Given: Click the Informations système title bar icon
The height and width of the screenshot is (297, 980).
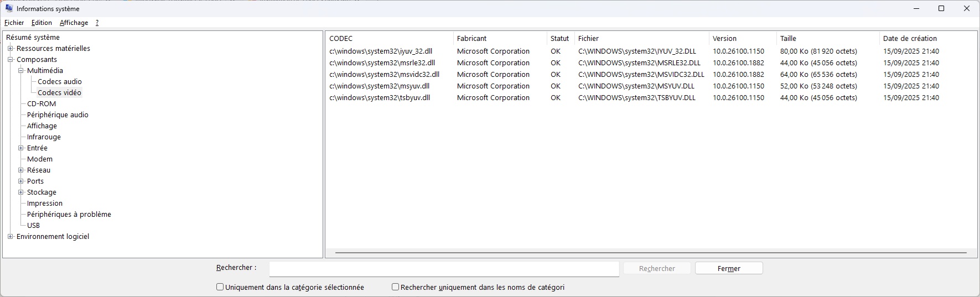Looking at the screenshot, I should pos(9,8).
